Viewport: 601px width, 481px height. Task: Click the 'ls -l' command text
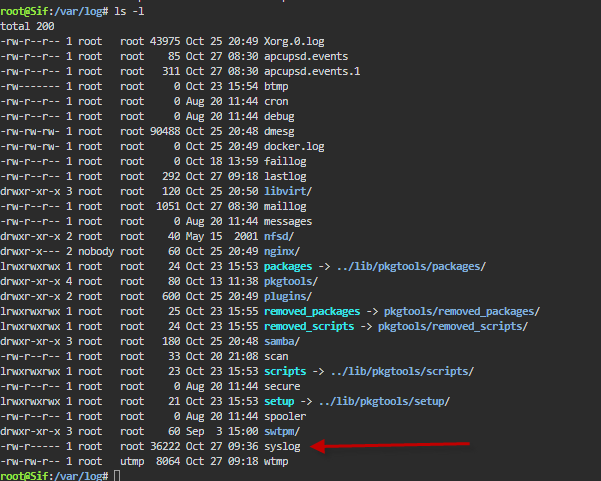tap(129, 11)
